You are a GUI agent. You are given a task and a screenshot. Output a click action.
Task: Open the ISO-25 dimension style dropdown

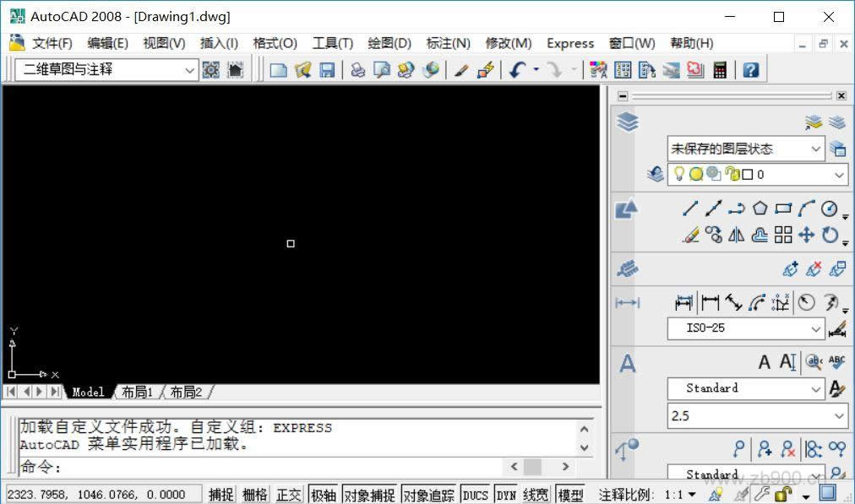click(818, 329)
